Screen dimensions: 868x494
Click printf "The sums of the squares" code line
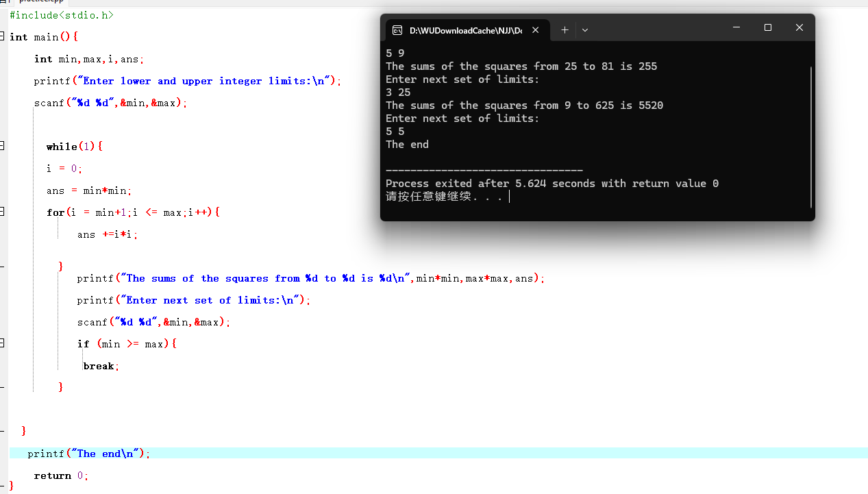pyautogui.click(x=311, y=278)
